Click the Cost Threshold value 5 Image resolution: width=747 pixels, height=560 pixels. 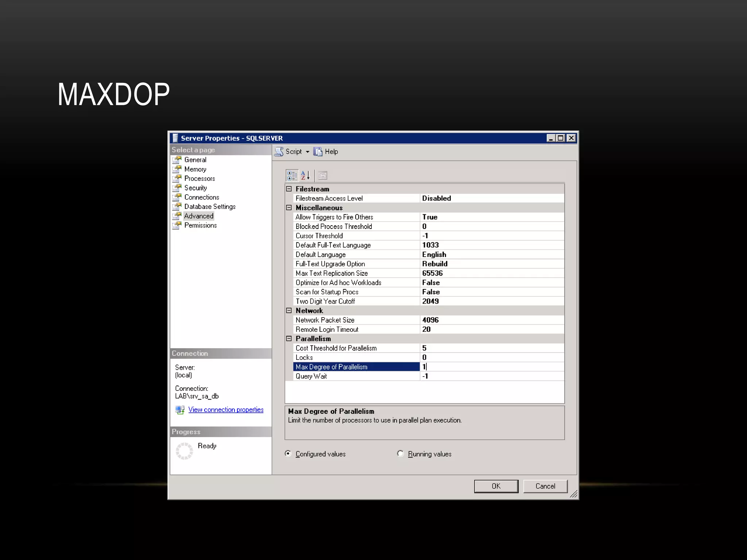coord(424,348)
